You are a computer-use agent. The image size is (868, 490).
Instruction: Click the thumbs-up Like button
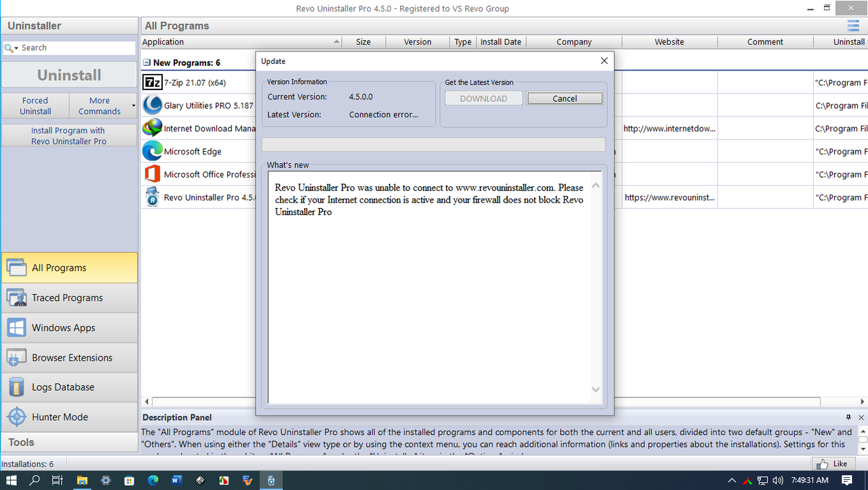[x=832, y=464]
